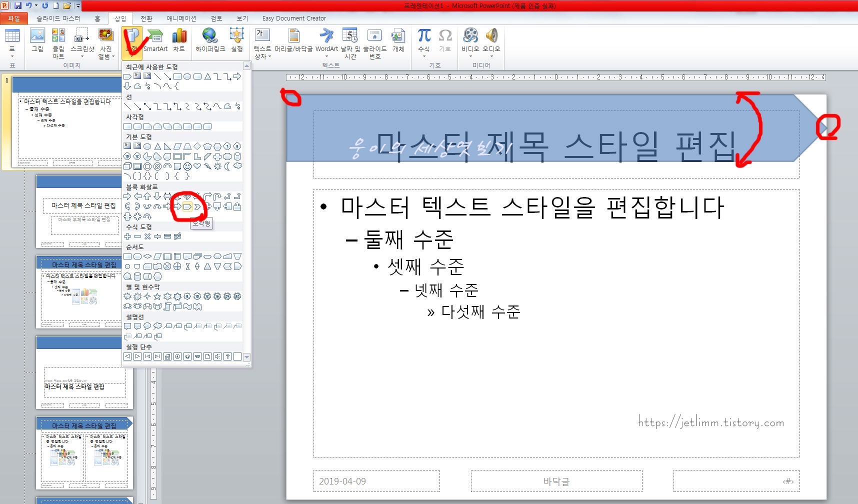Viewport: 858px width, 504px height.
Task: Select the two-content layout thumbnail
Action: point(84,453)
